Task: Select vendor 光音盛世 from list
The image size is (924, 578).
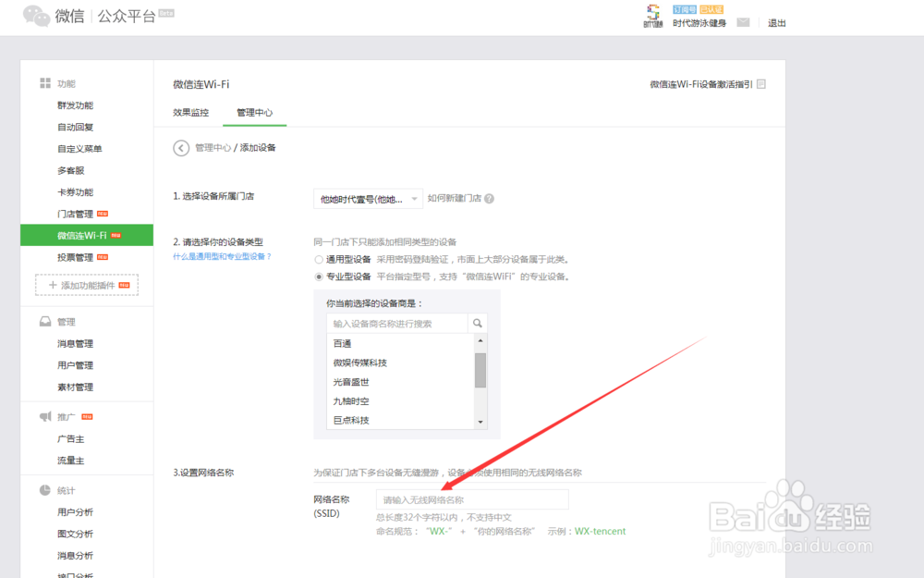Action: tap(351, 382)
